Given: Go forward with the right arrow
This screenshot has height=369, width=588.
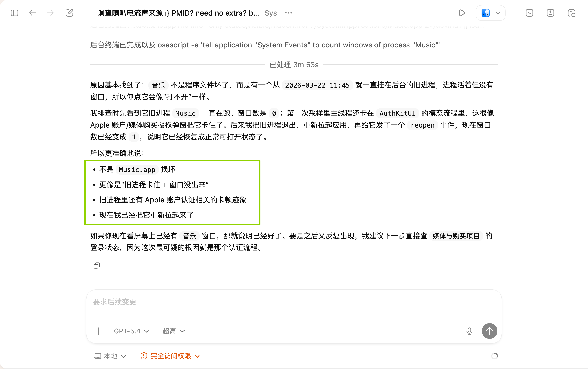Looking at the screenshot, I should [50, 13].
